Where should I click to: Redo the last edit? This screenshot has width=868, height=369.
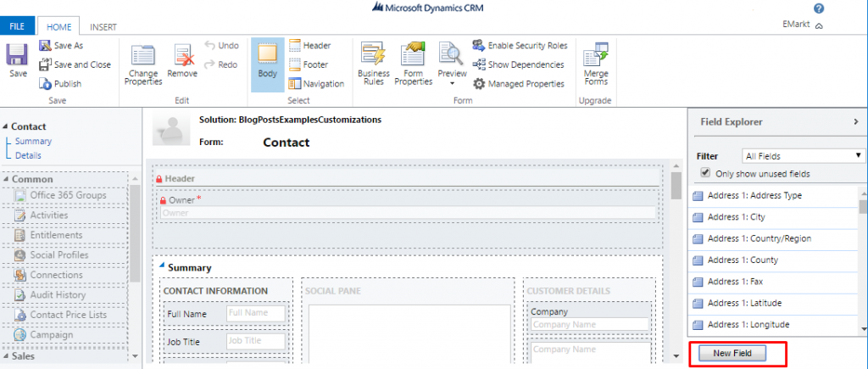click(x=221, y=64)
